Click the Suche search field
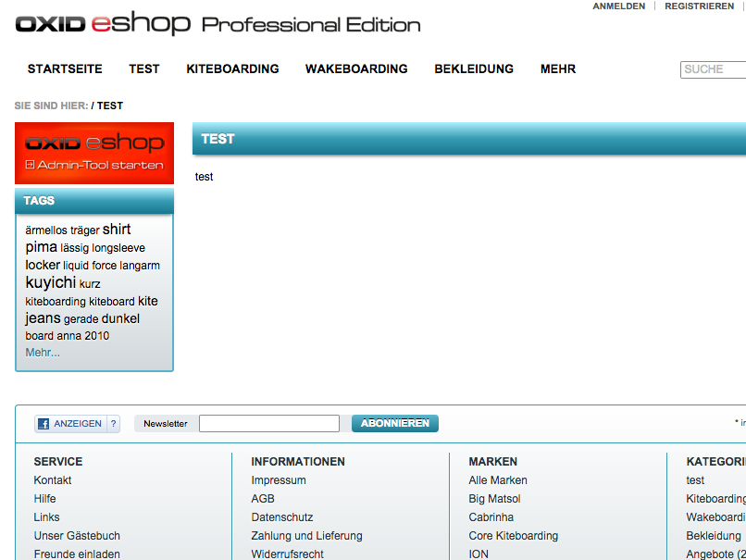 [x=714, y=69]
